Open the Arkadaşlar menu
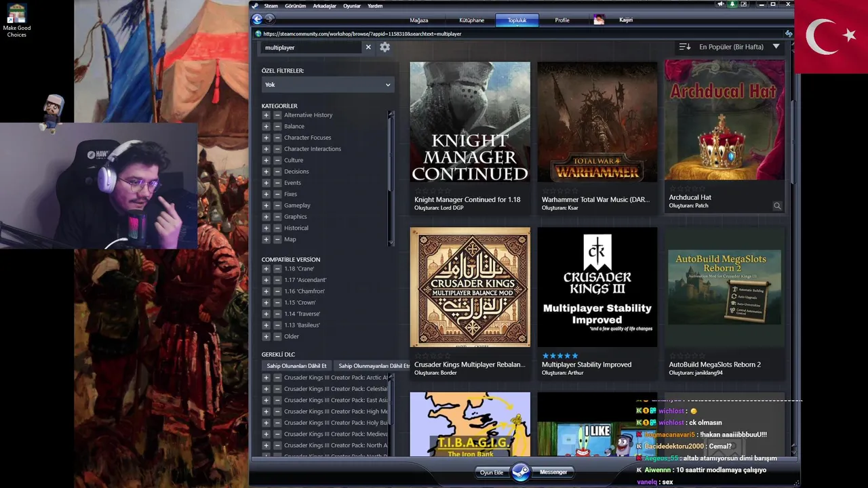This screenshot has height=488, width=868. (325, 5)
